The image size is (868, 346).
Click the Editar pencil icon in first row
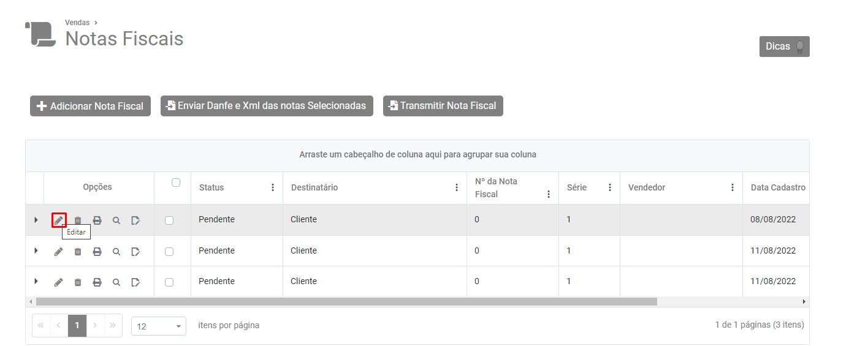click(59, 220)
